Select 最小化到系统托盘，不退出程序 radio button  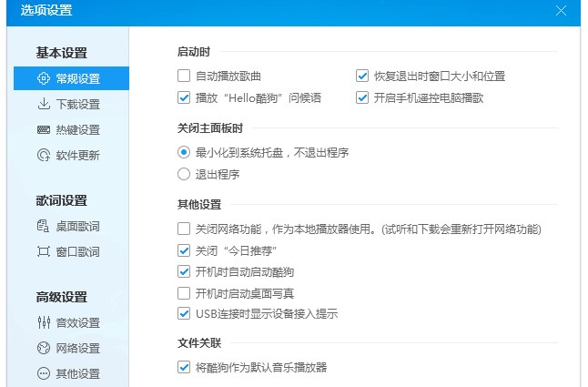184,152
